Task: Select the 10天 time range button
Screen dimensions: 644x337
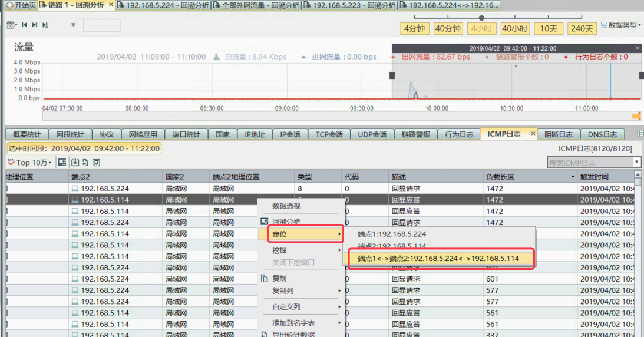Action: point(548,29)
